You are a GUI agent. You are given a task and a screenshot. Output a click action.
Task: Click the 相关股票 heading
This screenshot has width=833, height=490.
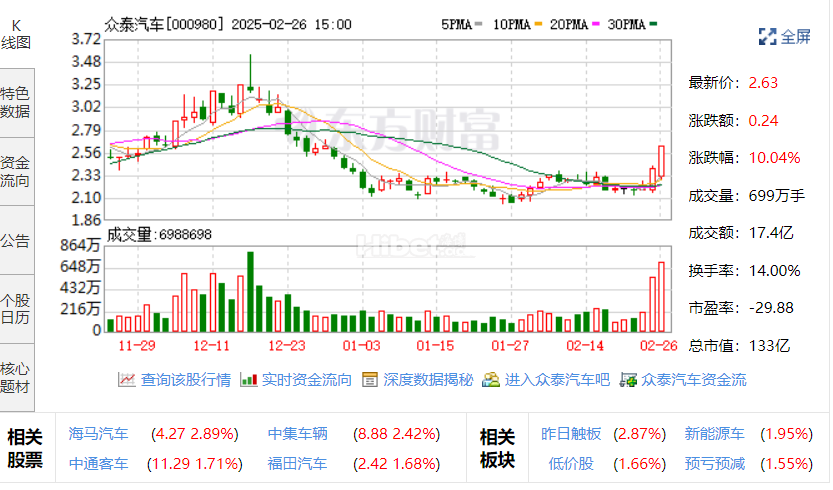point(24,449)
